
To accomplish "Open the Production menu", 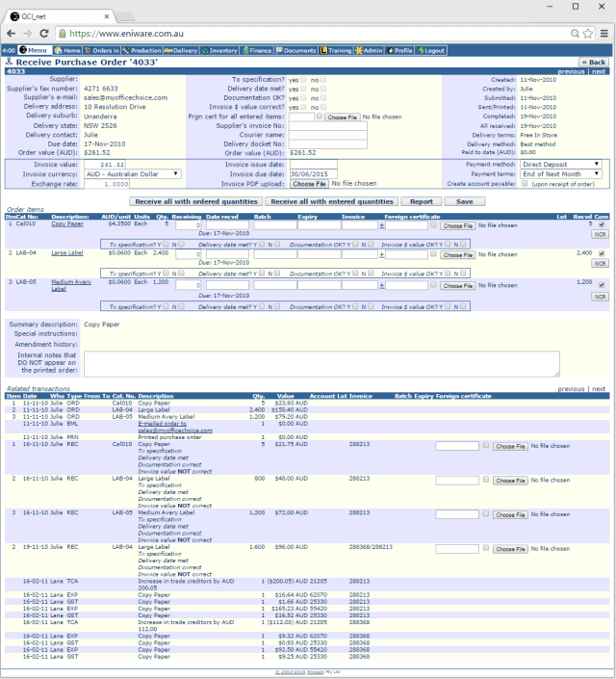I will pos(141,50).
